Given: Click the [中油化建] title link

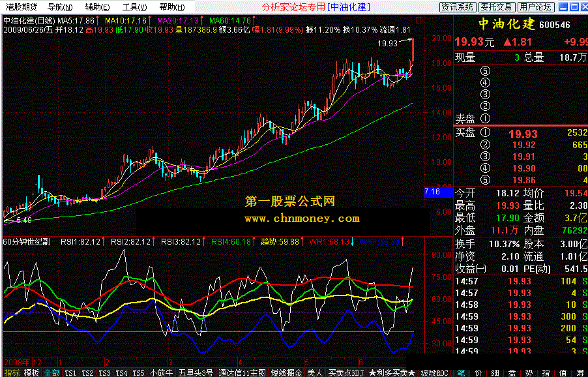Looking at the screenshot, I should click(x=349, y=7).
